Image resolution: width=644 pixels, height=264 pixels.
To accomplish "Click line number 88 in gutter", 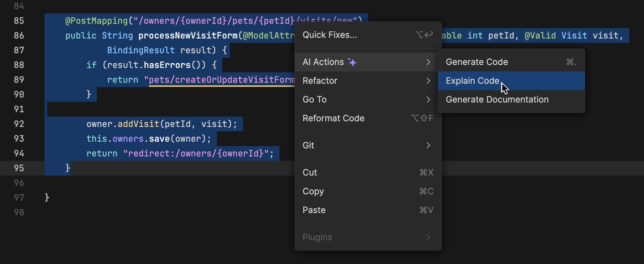I will 19,65.
